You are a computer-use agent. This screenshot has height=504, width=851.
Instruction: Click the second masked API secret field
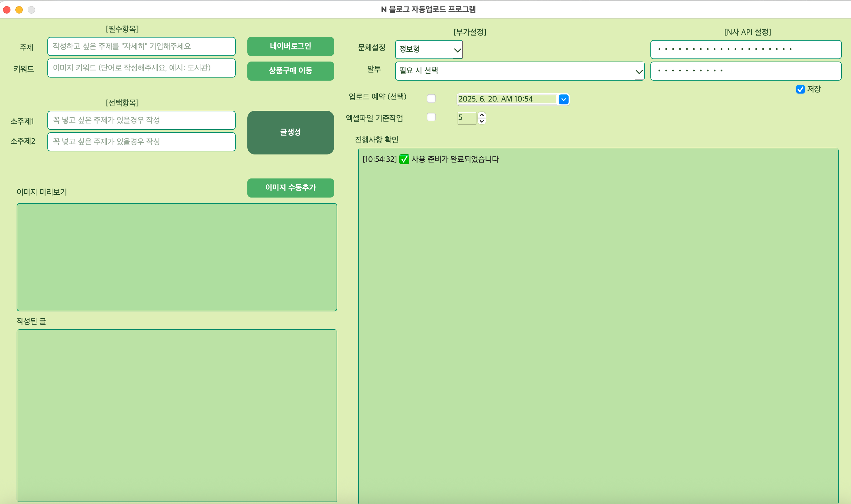[x=746, y=71]
